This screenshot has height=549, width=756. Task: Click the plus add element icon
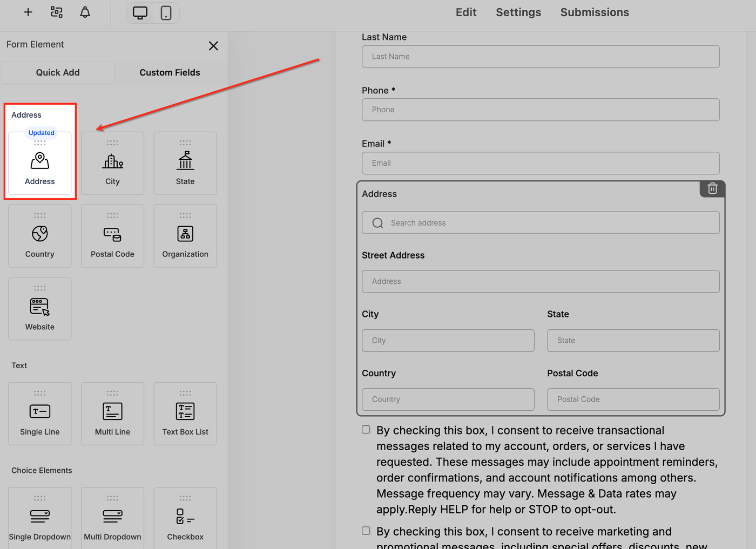28,12
